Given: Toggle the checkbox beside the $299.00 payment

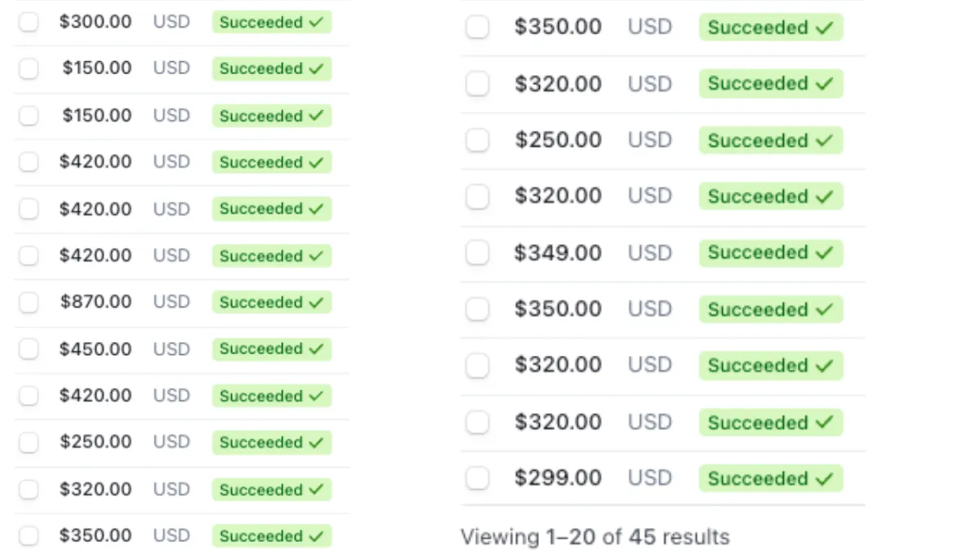Looking at the screenshot, I should pyautogui.click(x=477, y=478).
